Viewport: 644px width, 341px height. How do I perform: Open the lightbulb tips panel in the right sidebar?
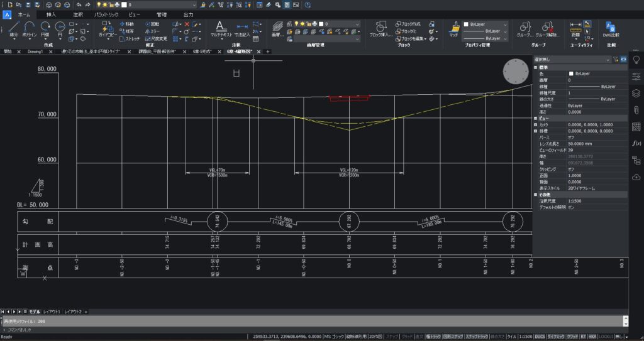[x=636, y=60]
